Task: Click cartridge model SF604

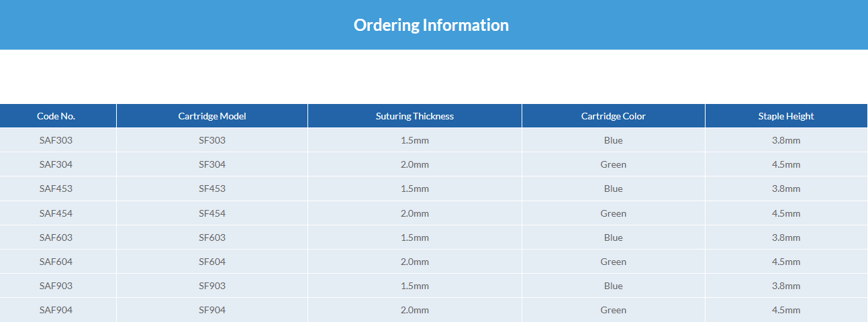Action: (x=212, y=262)
